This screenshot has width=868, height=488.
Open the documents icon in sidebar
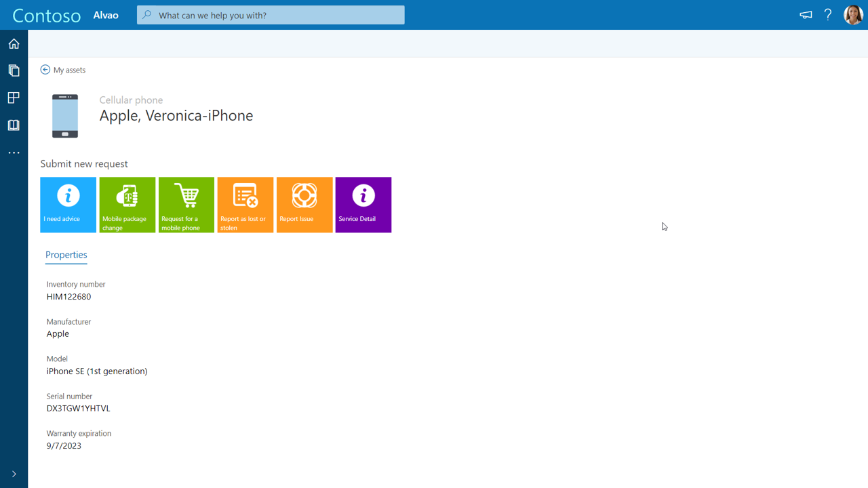pos(14,70)
